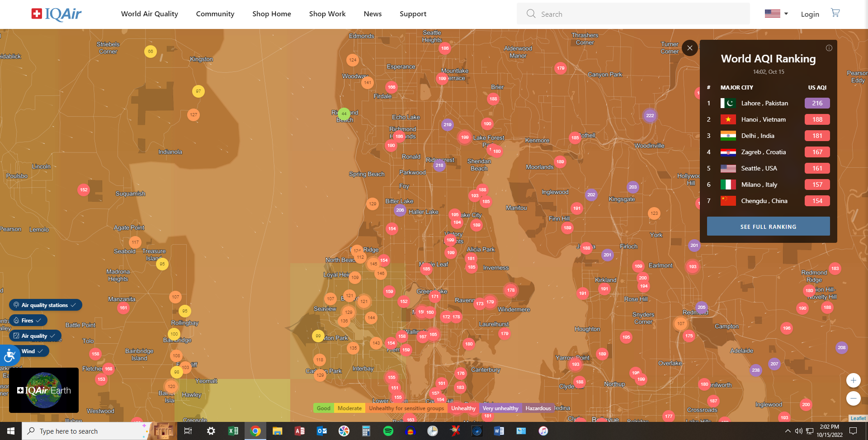Viewport: 868px width, 440px height.
Task: Toggle the Wind layer
Action: pos(32,351)
